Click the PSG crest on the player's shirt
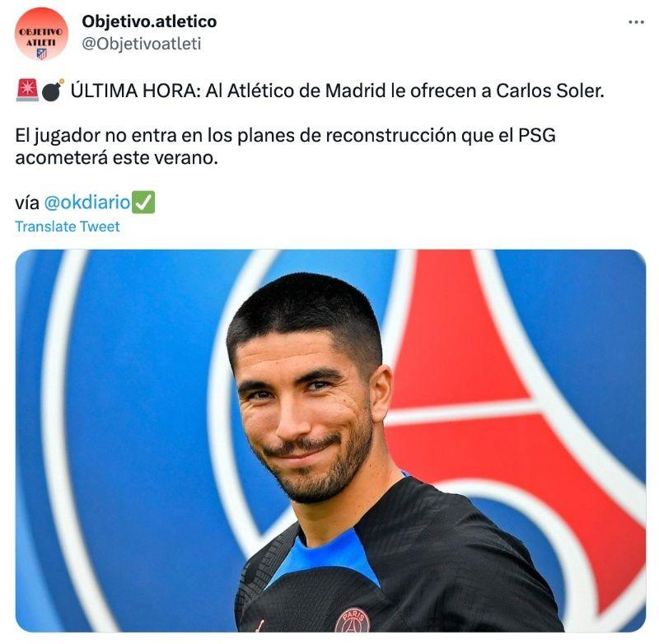This screenshot has width=659, height=644. (353, 620)
